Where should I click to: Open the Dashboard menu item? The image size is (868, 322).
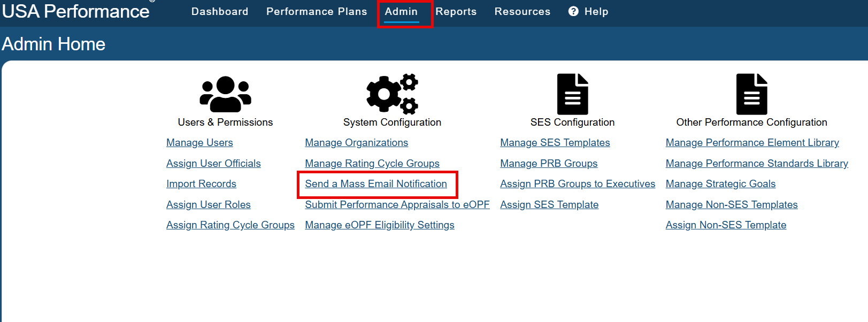coord(220,11)
